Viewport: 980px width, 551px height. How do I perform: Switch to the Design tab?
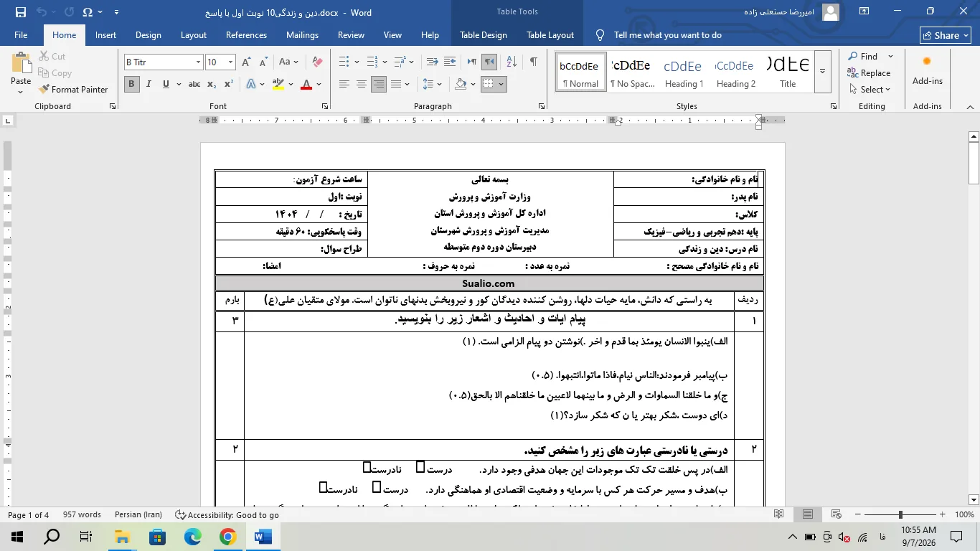[148, 35]
